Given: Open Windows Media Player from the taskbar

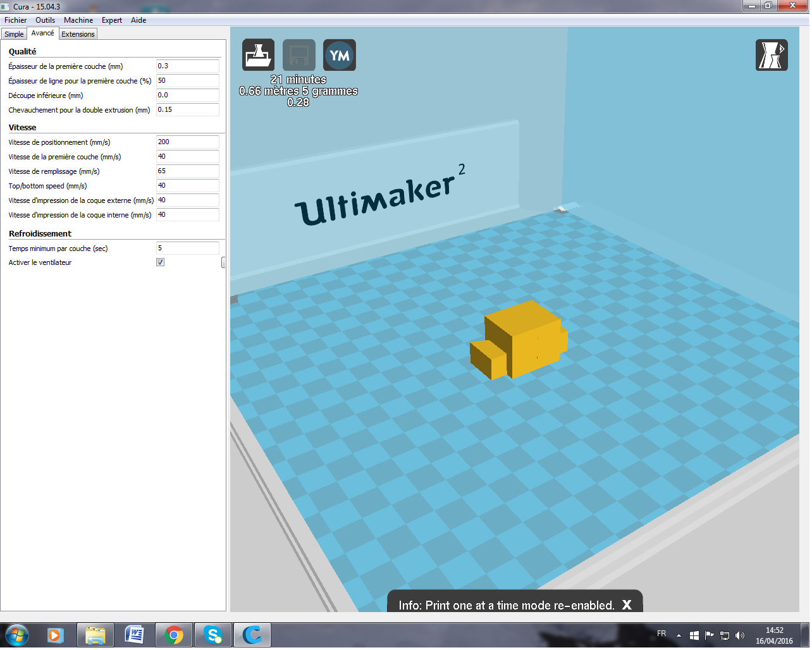Looking at the screenshot, I should [56, 635].
